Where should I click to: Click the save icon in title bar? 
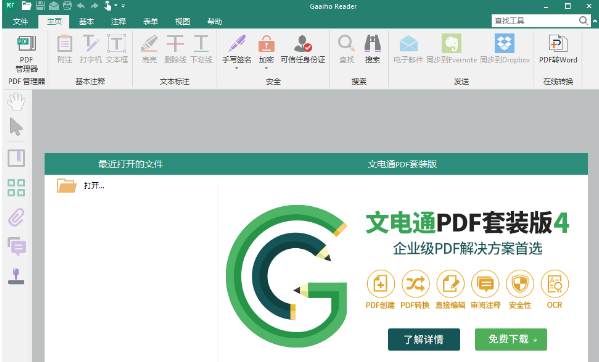[x=40, y=6]
